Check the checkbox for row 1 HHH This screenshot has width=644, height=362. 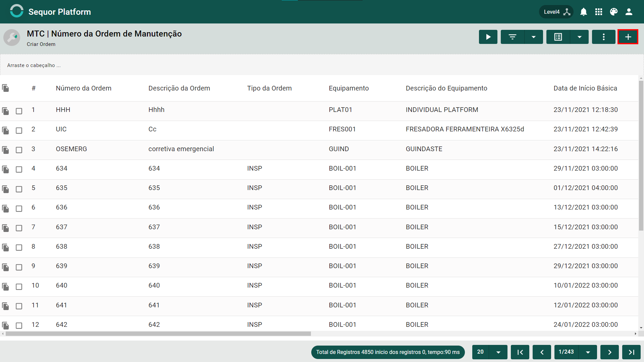pos(19,111)
